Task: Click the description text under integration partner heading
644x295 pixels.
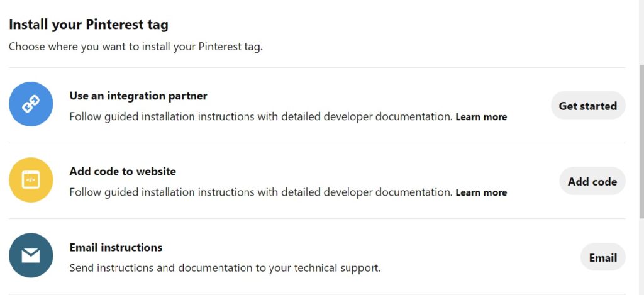Action: [x=260, y=117]
